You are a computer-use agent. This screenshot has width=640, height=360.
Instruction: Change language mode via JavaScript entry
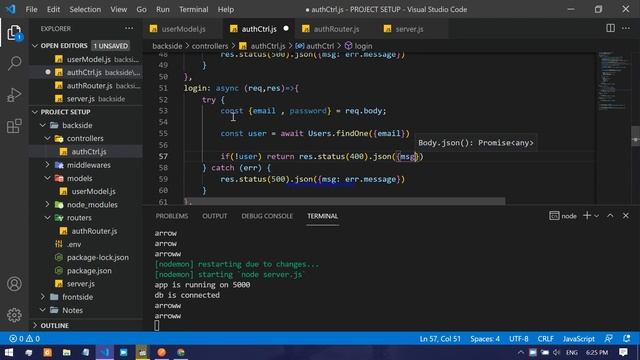[x=578, y=338]
